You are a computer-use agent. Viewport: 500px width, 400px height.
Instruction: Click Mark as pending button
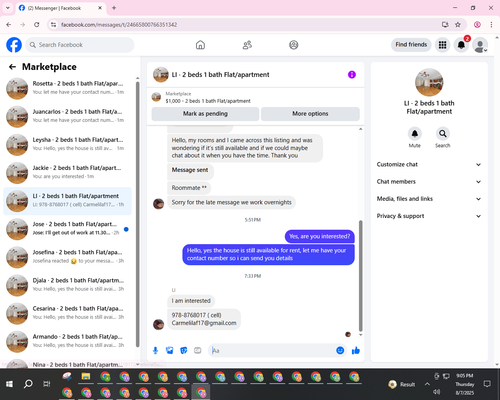pyautogui.click(x=205, y=114)
